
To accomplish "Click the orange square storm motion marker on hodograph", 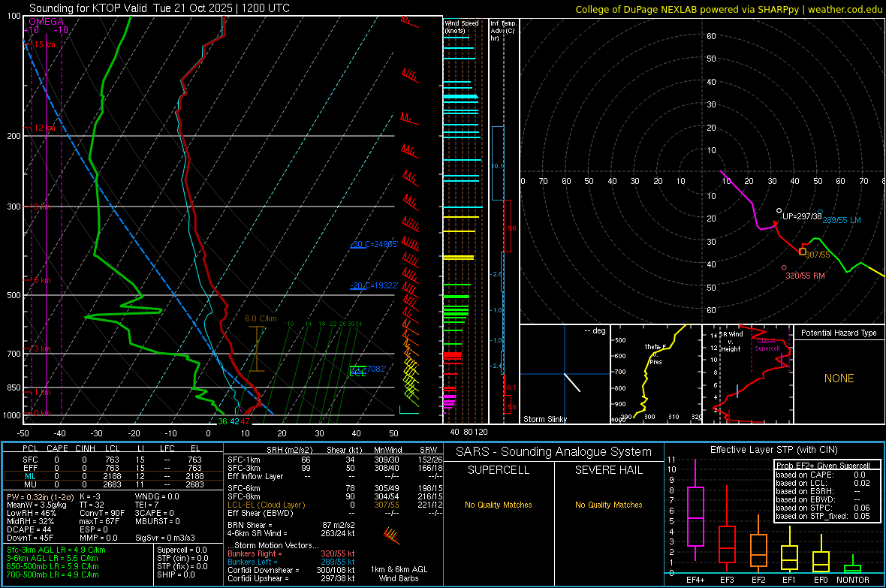I will [x=803, y=251].
